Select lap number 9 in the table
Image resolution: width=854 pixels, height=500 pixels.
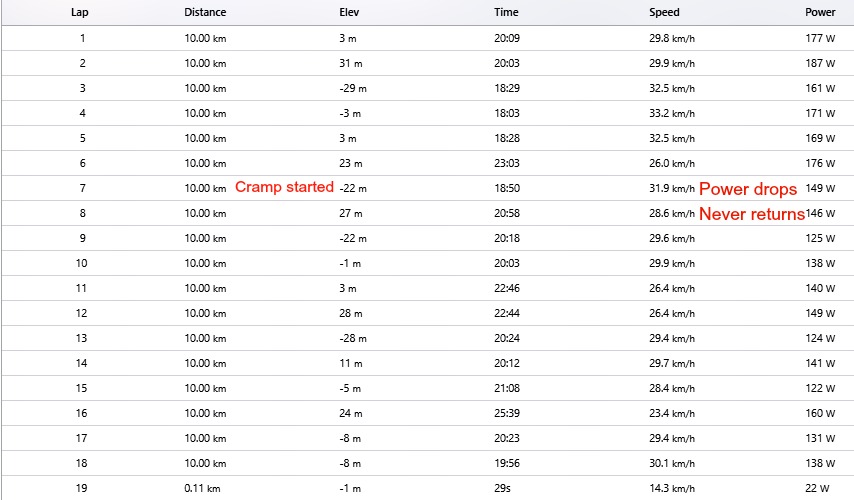pyautogui.click(x=82, y=239)
